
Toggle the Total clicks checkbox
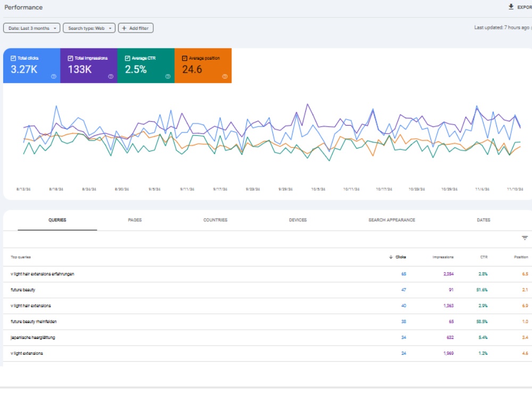pyautogui.click(x=13, y=59)
